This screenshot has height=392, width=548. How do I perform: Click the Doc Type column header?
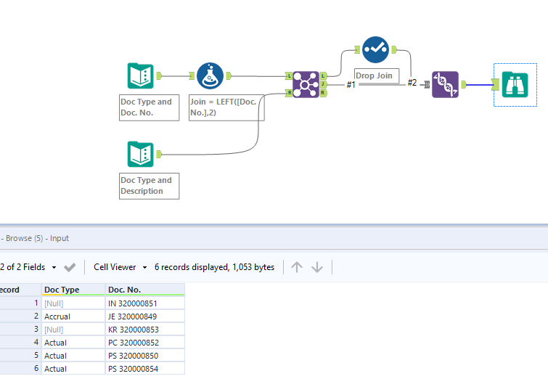tap(73, 290)
